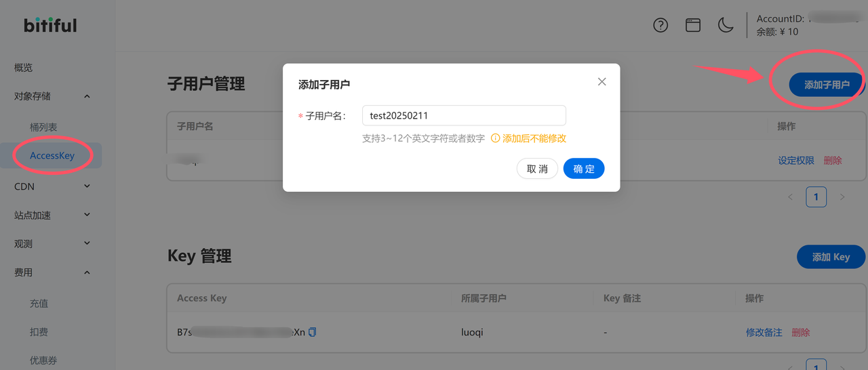Image resolution: width=868 pixels, height=370 pixels.
Task: Click the bitiful logo
Action: tap(50, 25)
